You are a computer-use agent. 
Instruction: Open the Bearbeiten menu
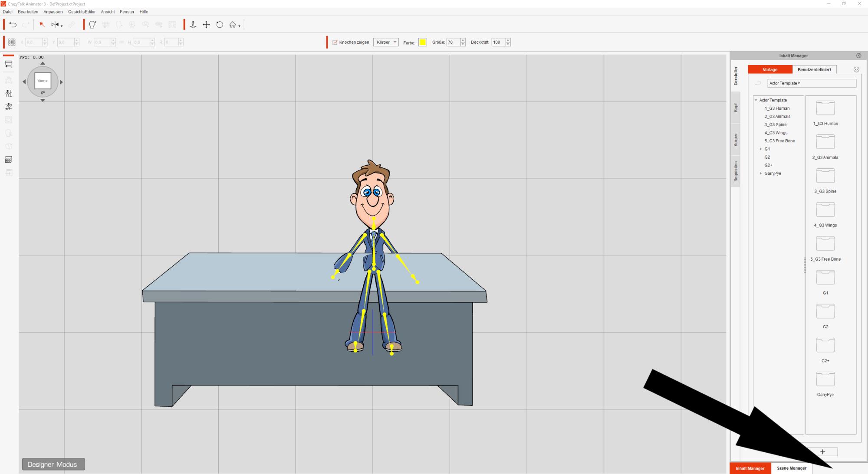click(x=28, y=12)
